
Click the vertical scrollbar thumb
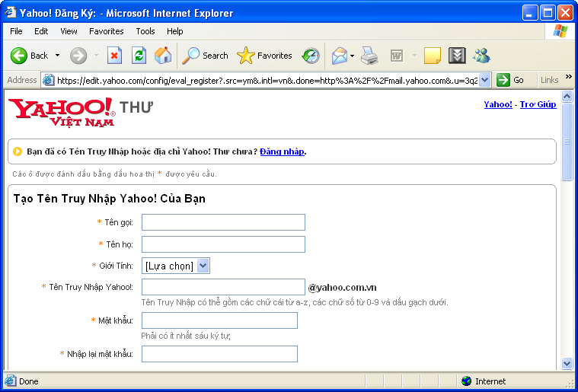coord(567,142)
